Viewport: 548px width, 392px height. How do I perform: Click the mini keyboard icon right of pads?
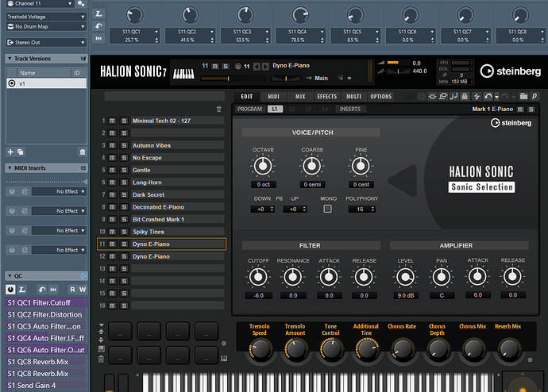pyautogui.click(x=224, y=359)
